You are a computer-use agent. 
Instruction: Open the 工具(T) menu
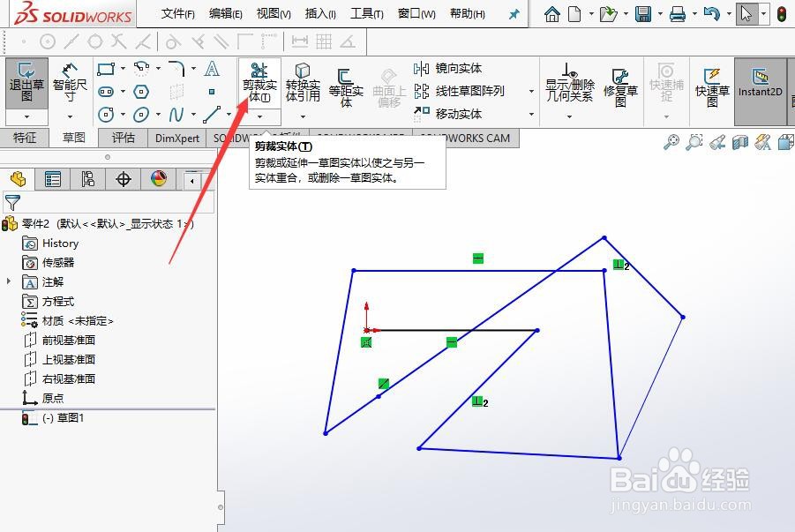click(x=366, y=14)
